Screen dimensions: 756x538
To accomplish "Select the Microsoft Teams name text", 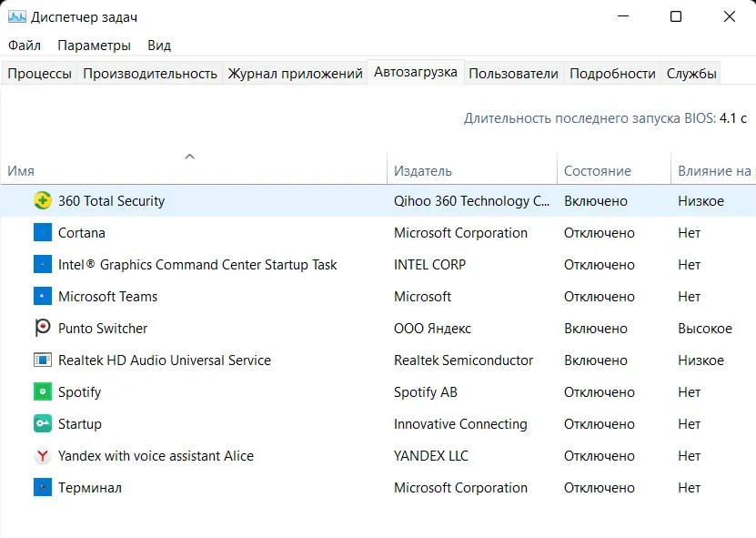I will pos(107,296).
